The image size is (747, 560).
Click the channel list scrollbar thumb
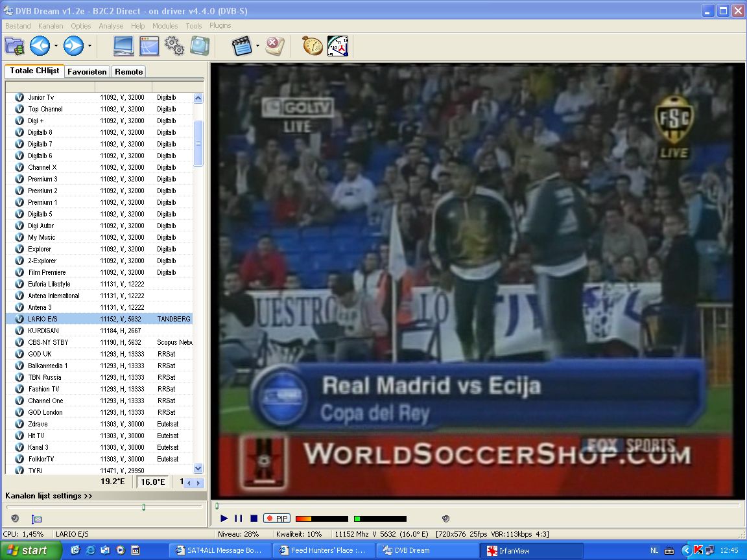tap(198, 143)
